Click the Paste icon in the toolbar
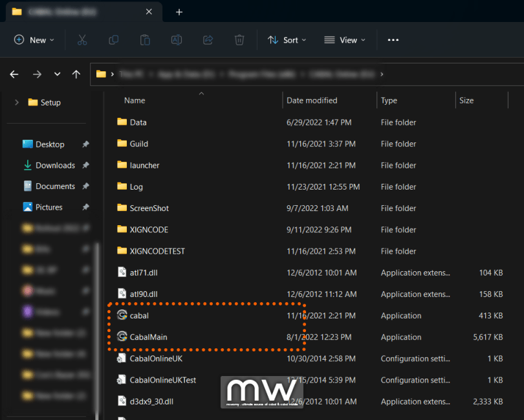This screenshot has width=524, height=420. [x=145, y=39]
